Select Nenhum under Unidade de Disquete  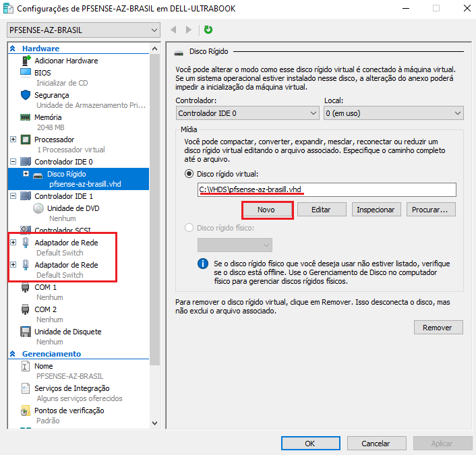(50, 342)
